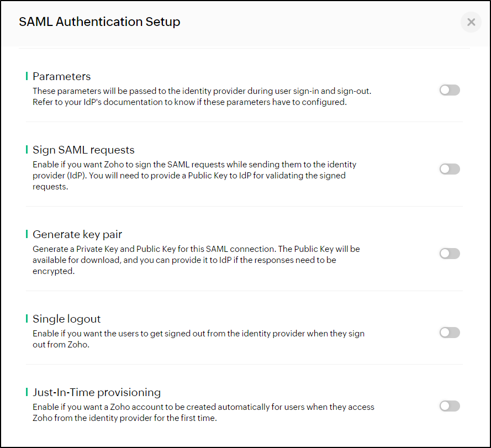Select the Just-In-Time provisioning heading
Viewport: 491px width, 448px height.
pos(97,392)
